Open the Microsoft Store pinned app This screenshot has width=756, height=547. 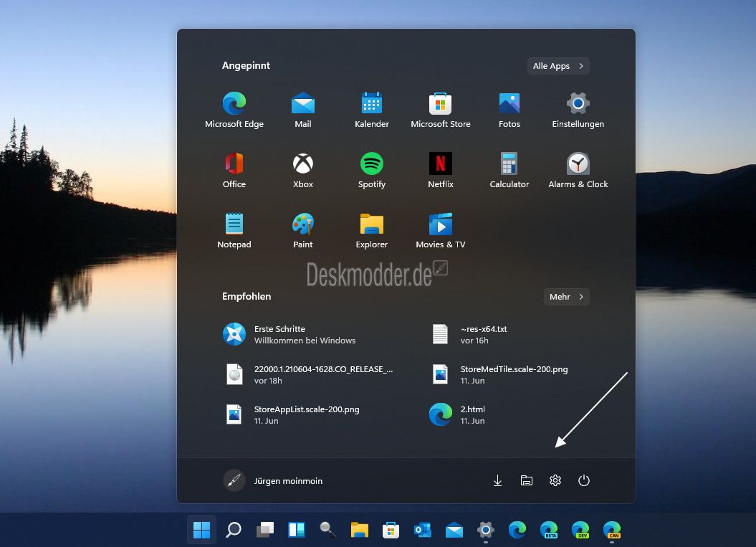(x=440, y=110)
